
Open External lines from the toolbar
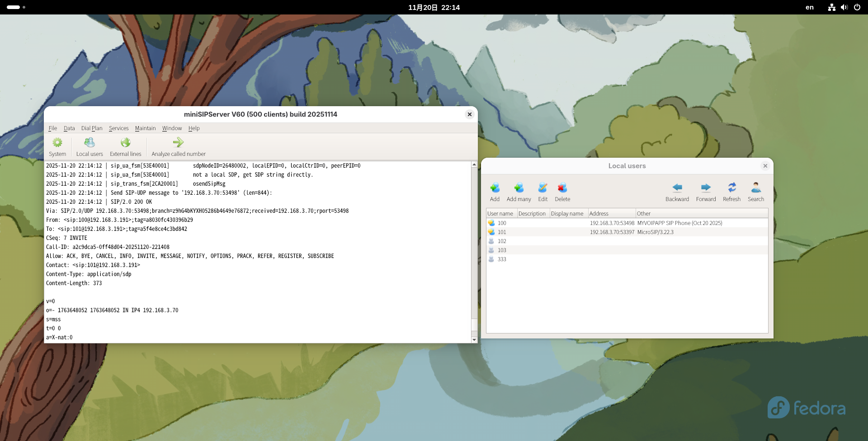pyautogui.click(x=125, y=147)
